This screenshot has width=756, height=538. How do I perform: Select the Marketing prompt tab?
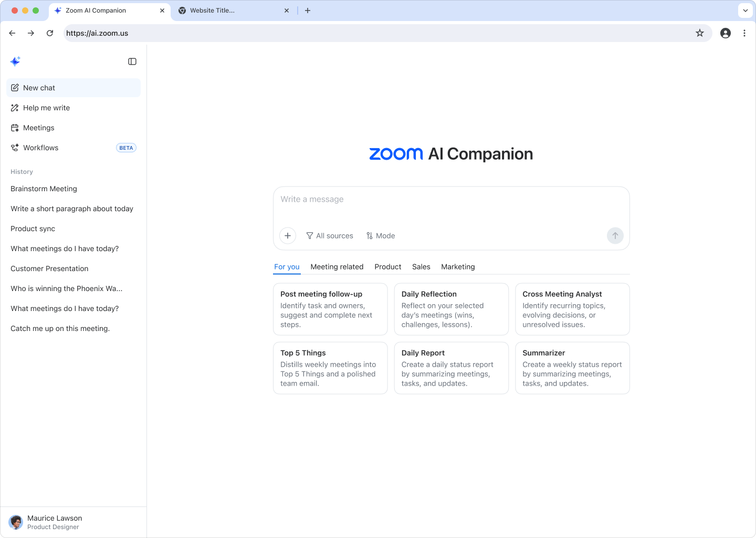point(457,266)
